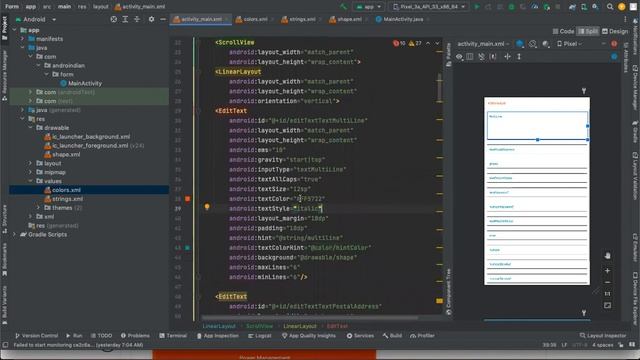The width and height of the screenshot is (640, 360).
Task: Click red error indicator in design panel
Action: click(614, 44)
